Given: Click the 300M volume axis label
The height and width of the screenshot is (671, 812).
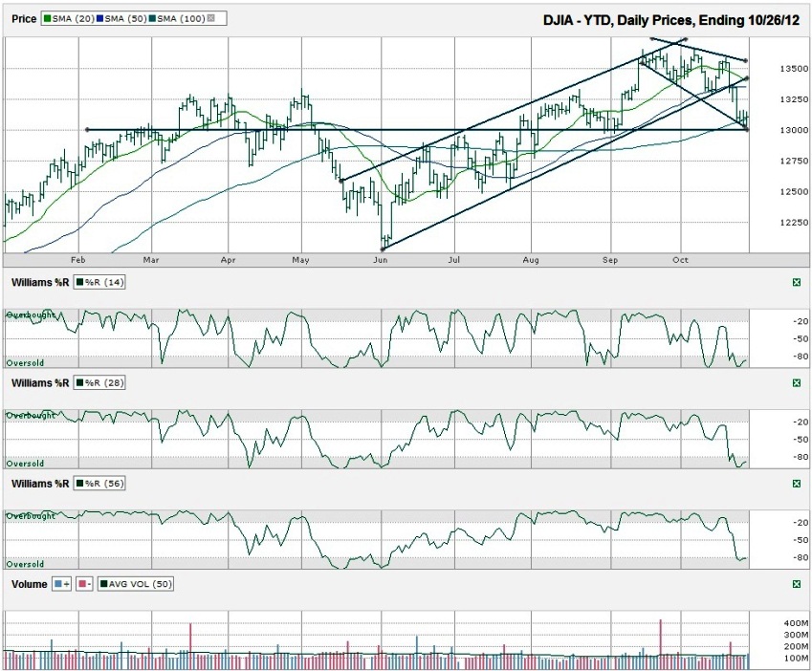Looking at the screenshot, I should [796, 635].
